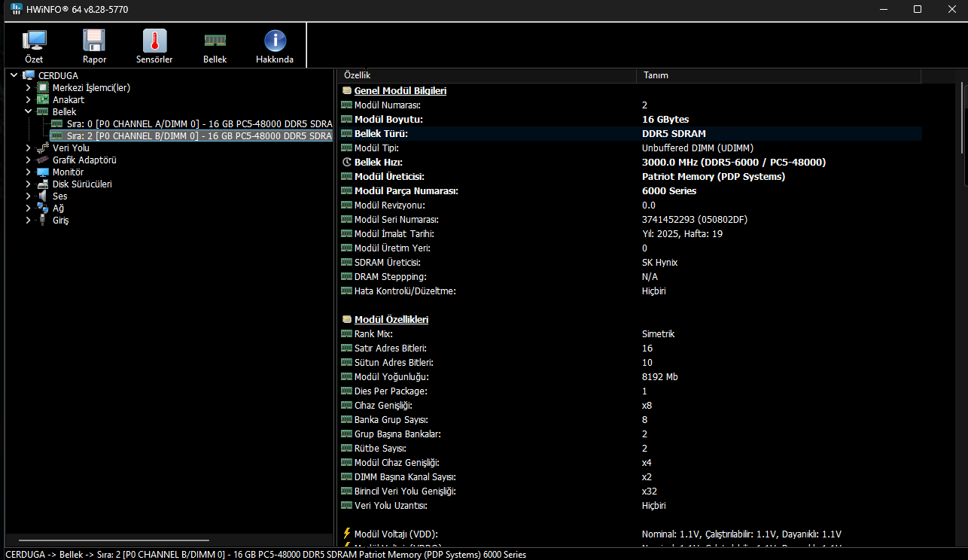Click the Veri Yolu Uzantısı label
Viewport: 968px width, 560px height.
click(391, 505)
